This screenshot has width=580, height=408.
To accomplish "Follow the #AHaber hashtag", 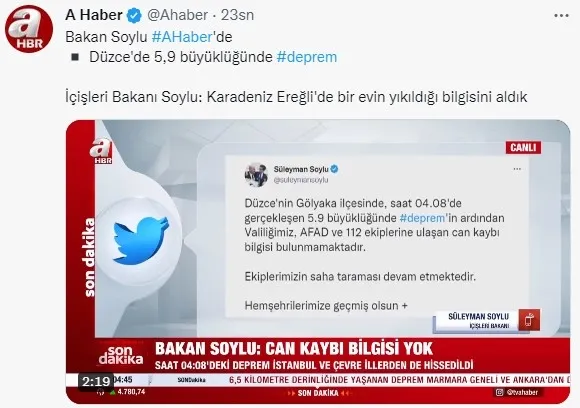I will (182, 37).
